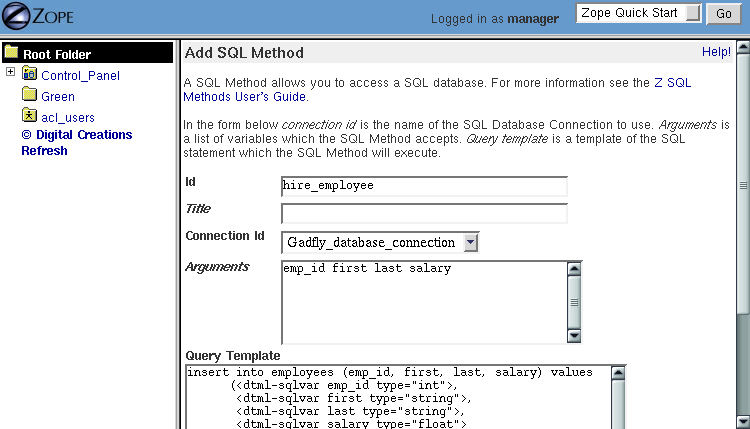
Task: Click the Green folder icon
Action: (30, 96)
